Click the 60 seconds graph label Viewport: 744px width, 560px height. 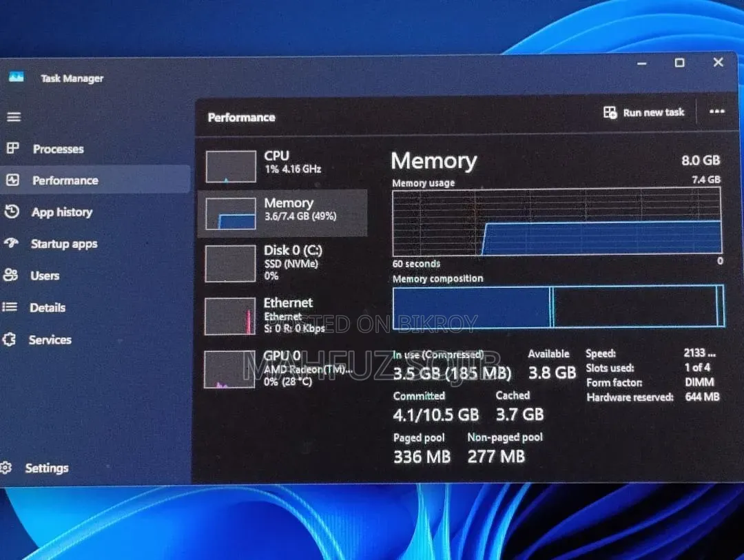click(416, 264)
